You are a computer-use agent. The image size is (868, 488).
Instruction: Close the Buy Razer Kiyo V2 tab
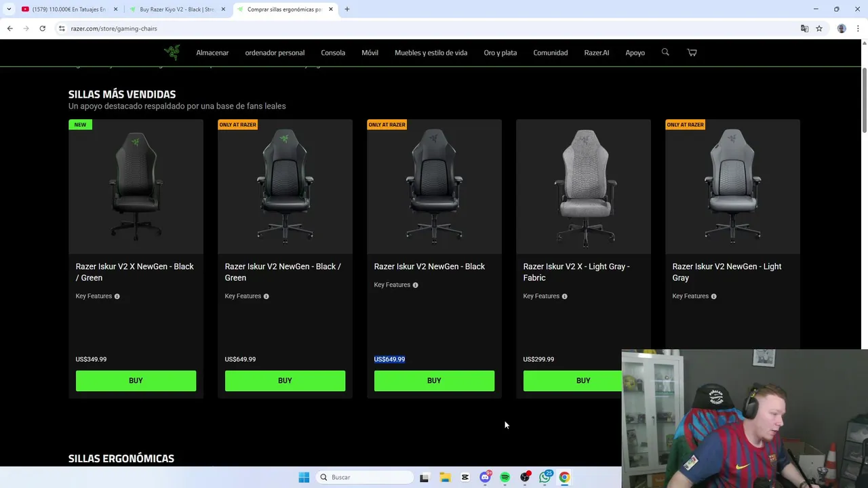click(223, 9)
